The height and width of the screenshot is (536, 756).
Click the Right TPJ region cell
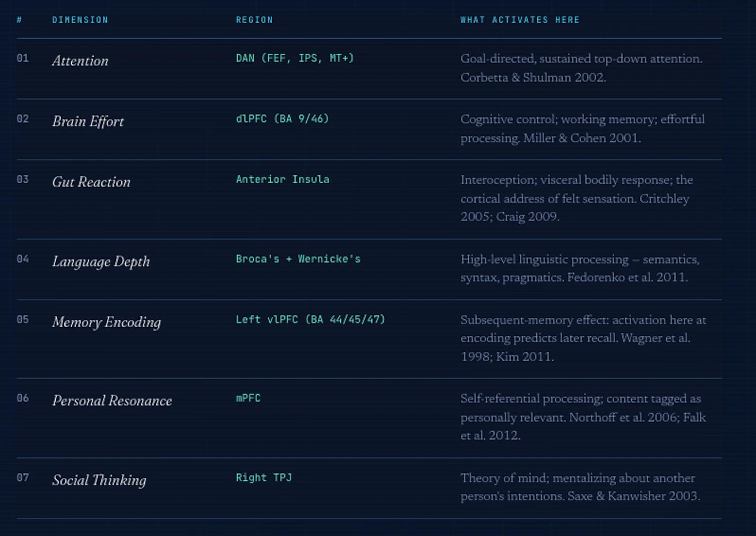coord(264,477)
